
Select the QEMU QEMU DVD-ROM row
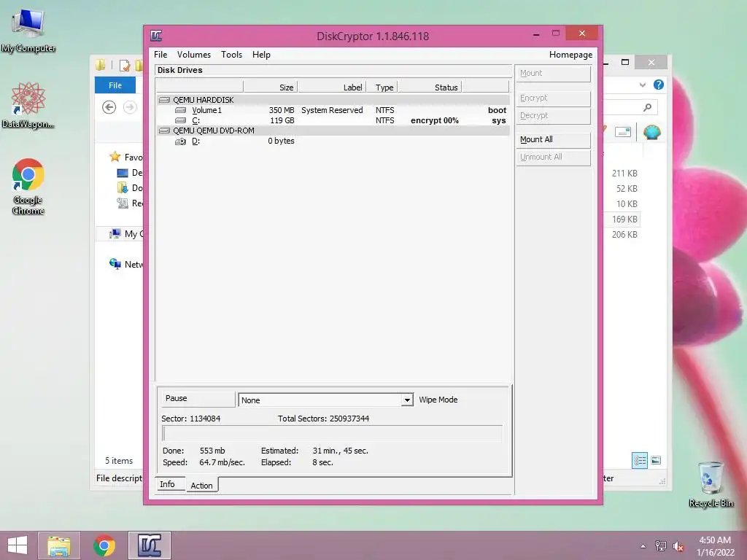click(x=333, y=131)
